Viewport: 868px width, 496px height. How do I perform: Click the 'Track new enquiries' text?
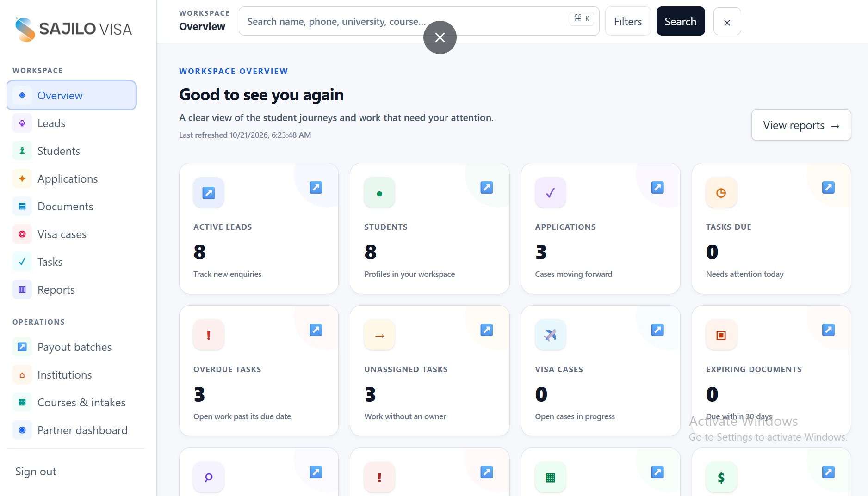pyautogui.click(x=227, y=274)
